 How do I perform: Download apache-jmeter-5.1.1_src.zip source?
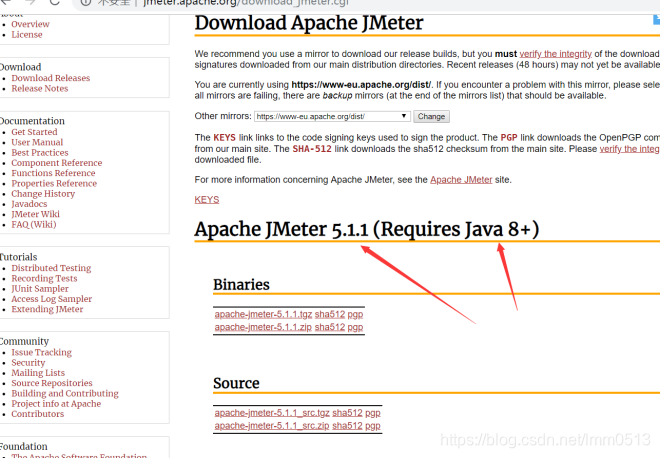[272, 426]
